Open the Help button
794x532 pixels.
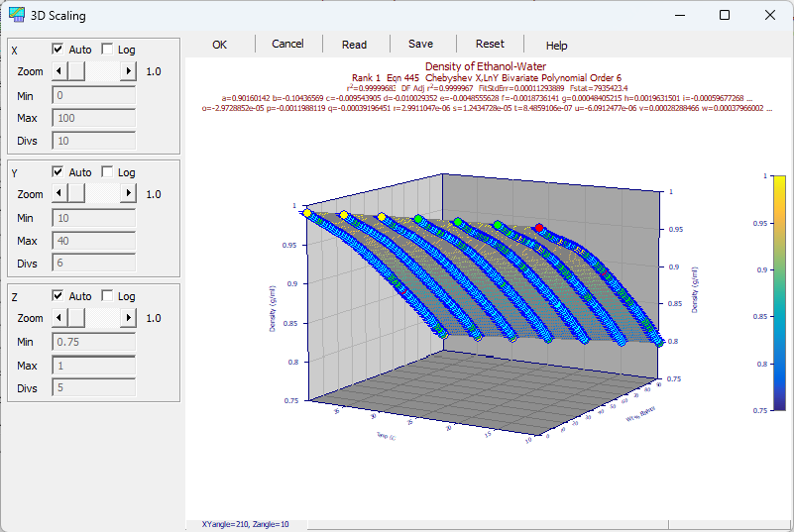(x=556, y=46)
